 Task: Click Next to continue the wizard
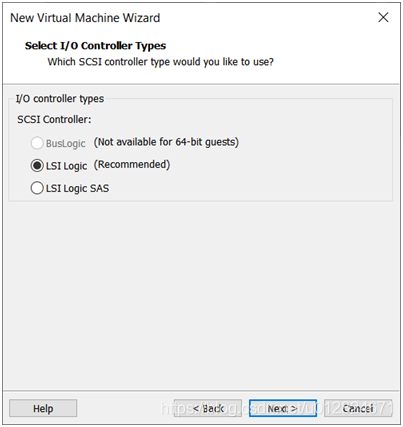283,408
